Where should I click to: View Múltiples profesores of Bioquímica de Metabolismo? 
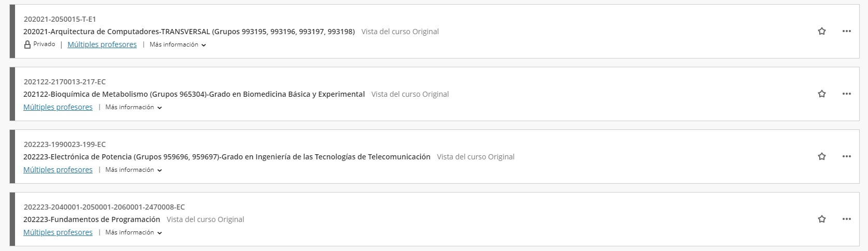[58, 107]
